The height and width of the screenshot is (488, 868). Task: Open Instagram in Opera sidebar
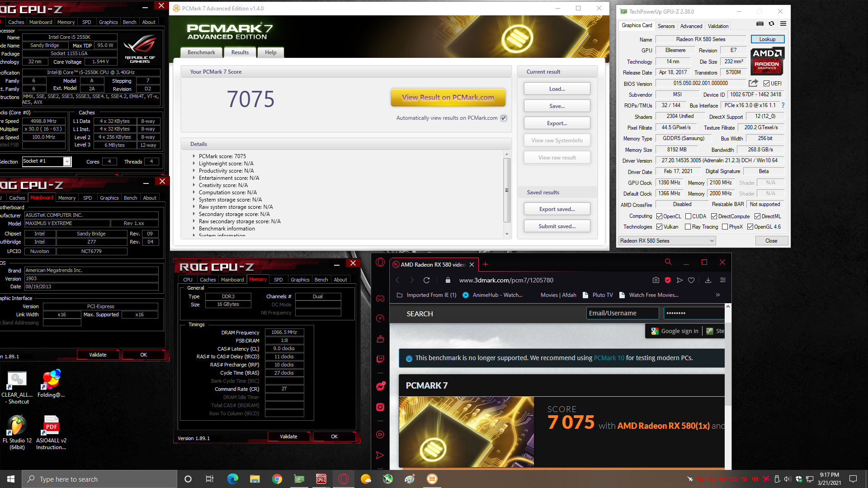point(380,407)
